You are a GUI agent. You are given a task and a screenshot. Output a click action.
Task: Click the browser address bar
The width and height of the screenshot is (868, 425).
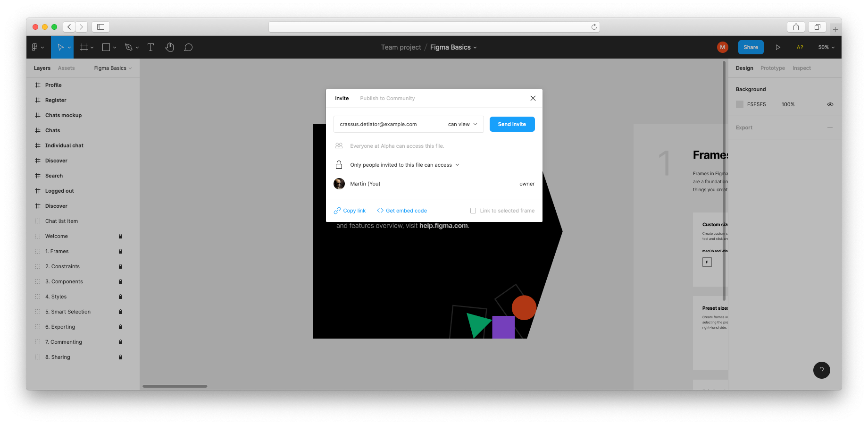click(434, 27)
